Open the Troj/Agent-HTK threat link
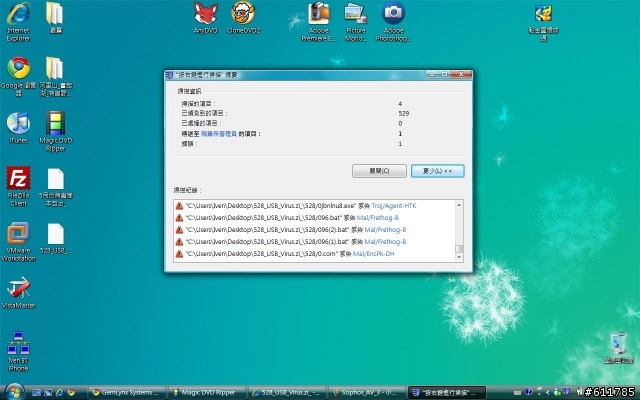Image resolution: width=640 pixels, height=400 pixels. [x=394, y=206]
